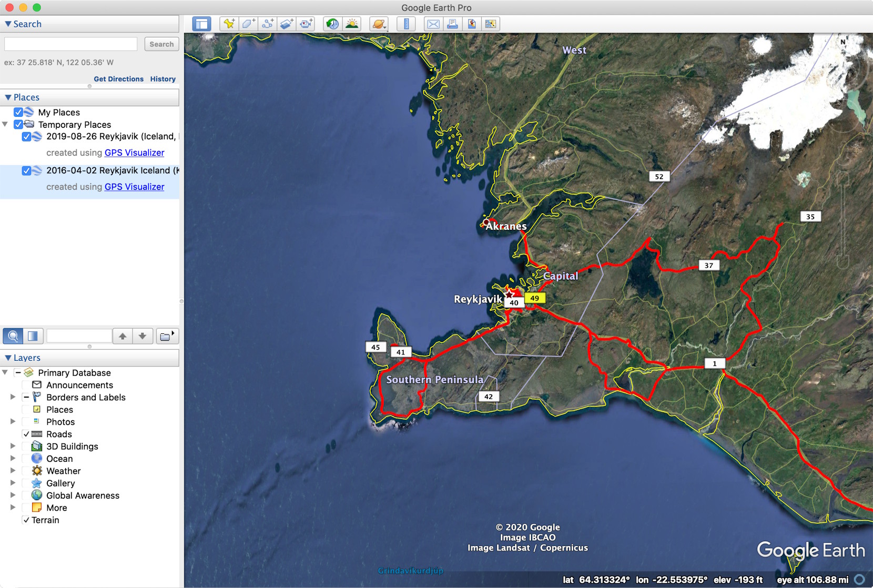
Task: Expand the 3D Buildings layer
Action: pos(13,446)
